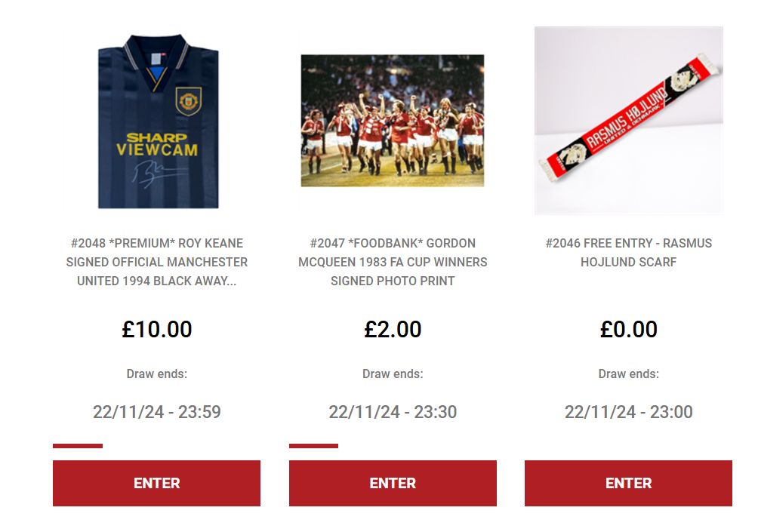
Task: Click the ENTER button for the Hojlund scarf
Action: click(x=628, y=483)
